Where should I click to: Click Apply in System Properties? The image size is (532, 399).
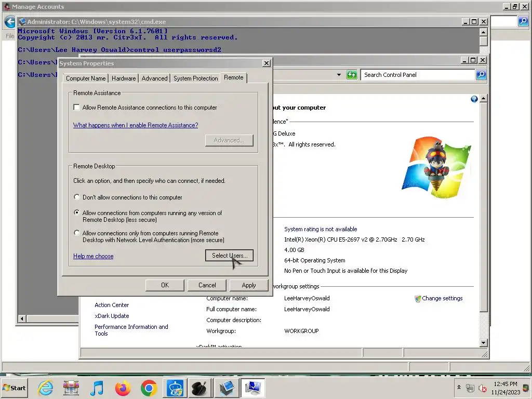(x=249, y=285)
